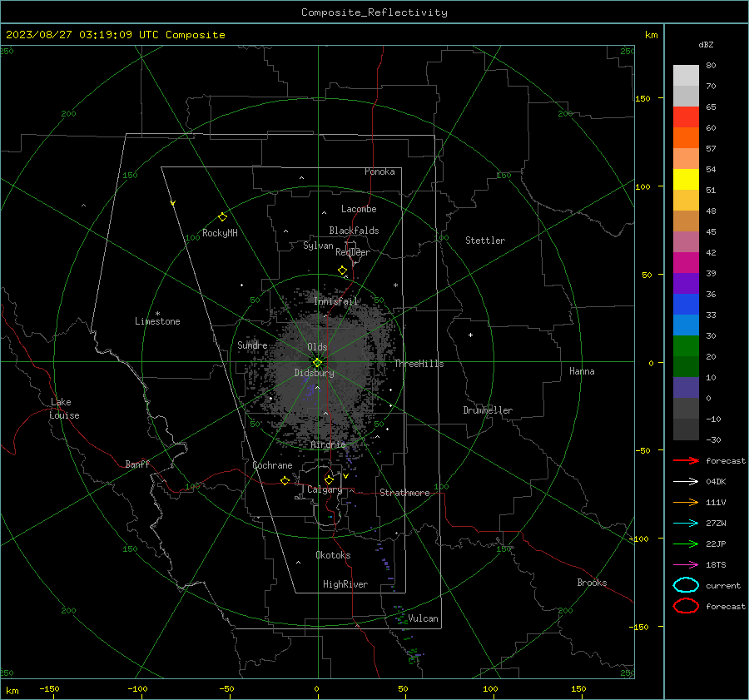This screenshot has height=700, width=749.
Task: Click the Blackfalds label
Action: click(354, 231)
